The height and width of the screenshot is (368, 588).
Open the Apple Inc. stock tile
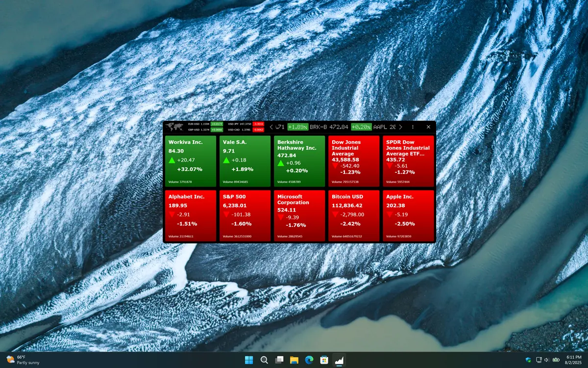[x=408, y=216]
